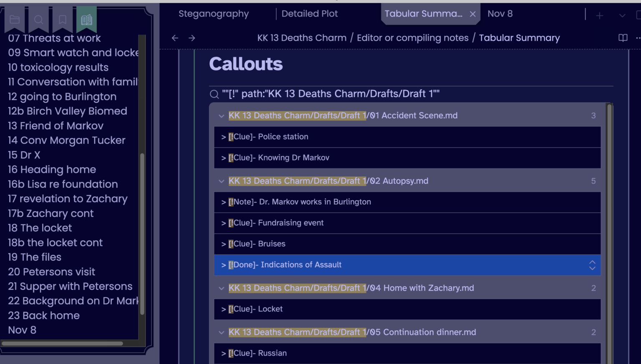Click the back navigation arrow
The image size is (641, 364).
click(x=175, y=38)
